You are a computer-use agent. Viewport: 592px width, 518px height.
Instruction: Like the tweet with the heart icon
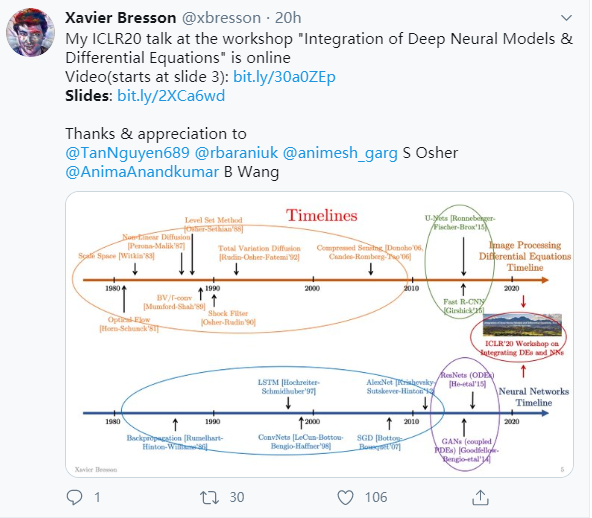point(345,498)
